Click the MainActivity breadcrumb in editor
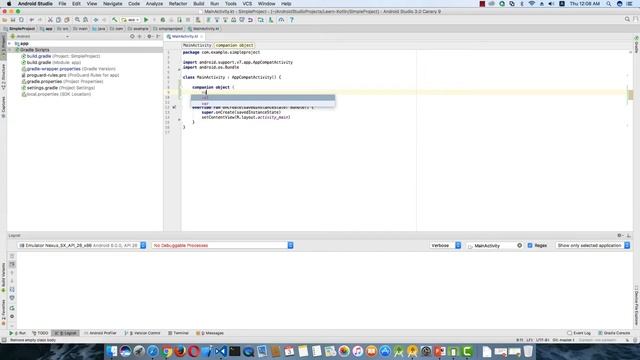Screen dimensions: 640x360 click(x=197, y=45)
